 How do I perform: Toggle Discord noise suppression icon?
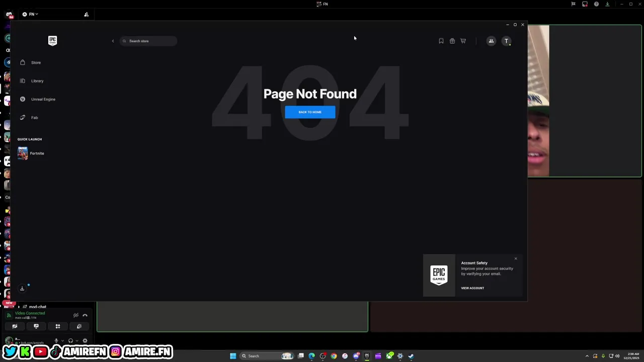76,315
